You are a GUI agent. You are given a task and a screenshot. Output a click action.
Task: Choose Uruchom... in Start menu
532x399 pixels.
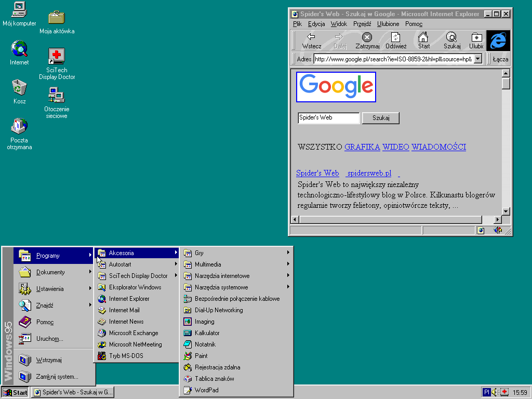click(x=54, y=339)
